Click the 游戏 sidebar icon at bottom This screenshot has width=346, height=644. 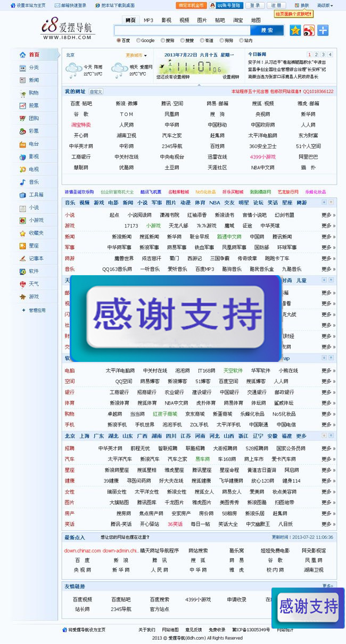tap(22, 297)
